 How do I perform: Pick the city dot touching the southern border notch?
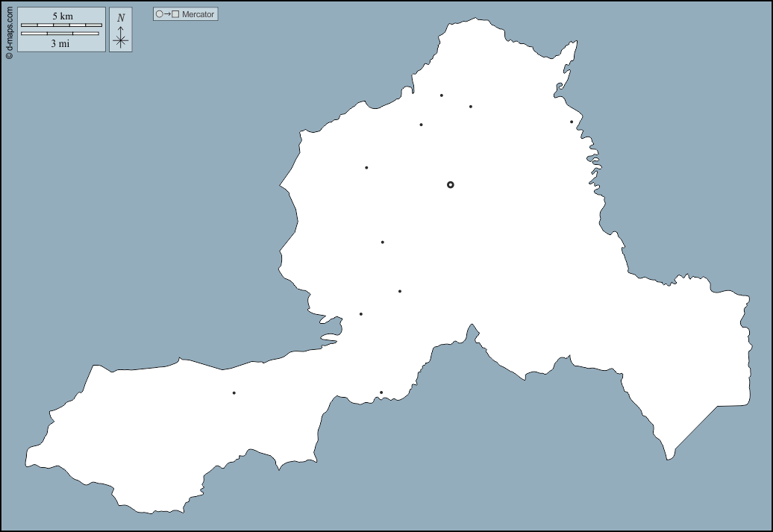point(381,392)
